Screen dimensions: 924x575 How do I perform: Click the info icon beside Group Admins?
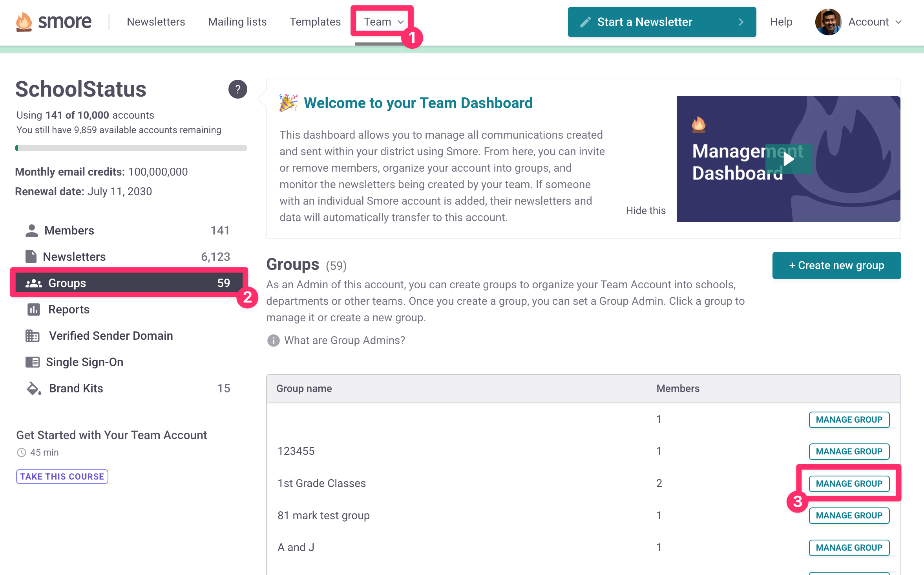click(273, 340)
